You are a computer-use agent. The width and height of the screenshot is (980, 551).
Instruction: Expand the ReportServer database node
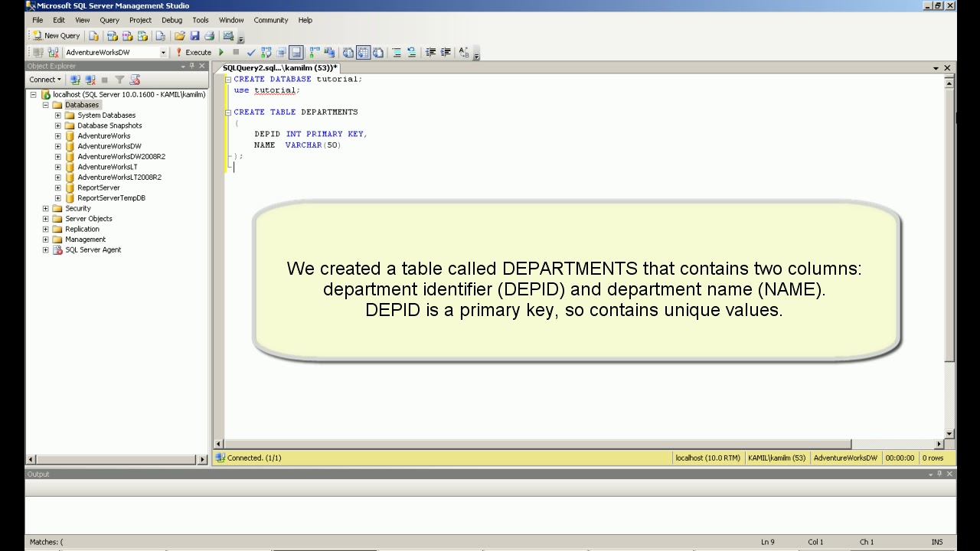pyautogui.click(x=57, y=187)
